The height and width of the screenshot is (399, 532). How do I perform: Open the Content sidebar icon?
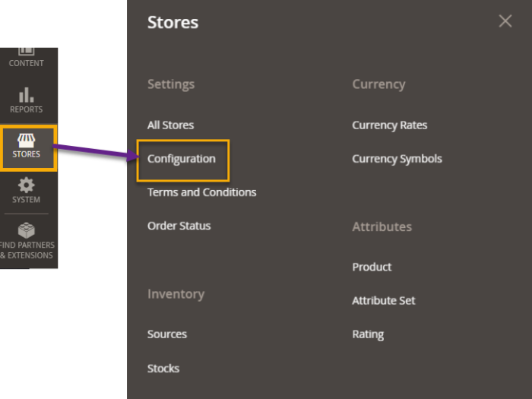(26, 52)
